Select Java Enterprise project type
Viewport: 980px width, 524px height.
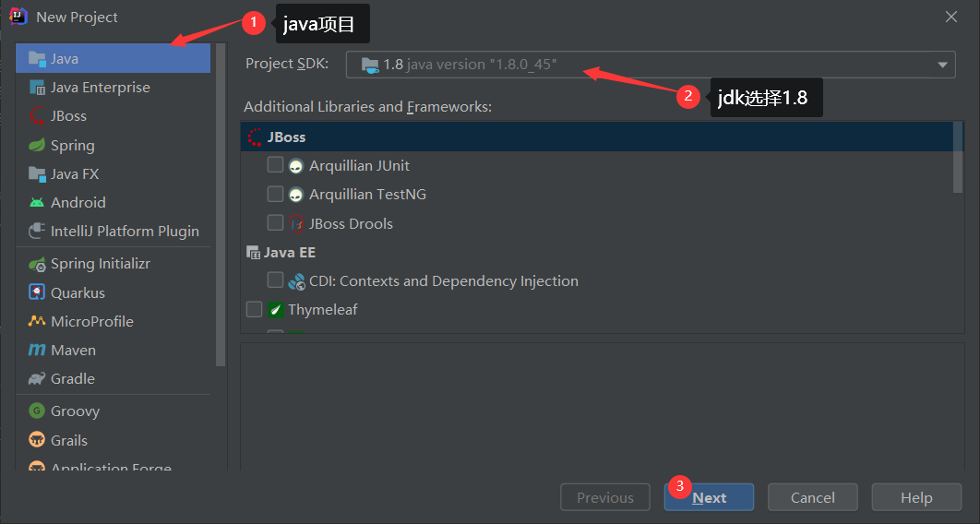click(114, 88)
